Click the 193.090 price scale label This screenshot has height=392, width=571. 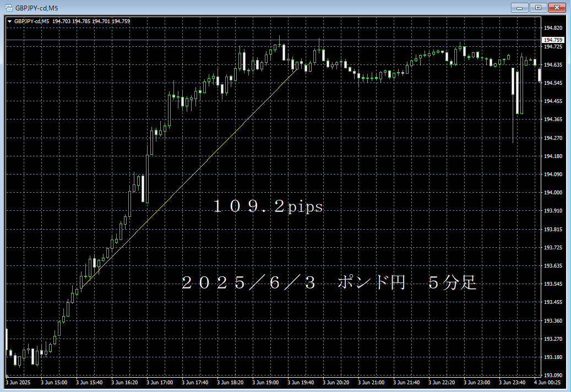click(553, 375)
